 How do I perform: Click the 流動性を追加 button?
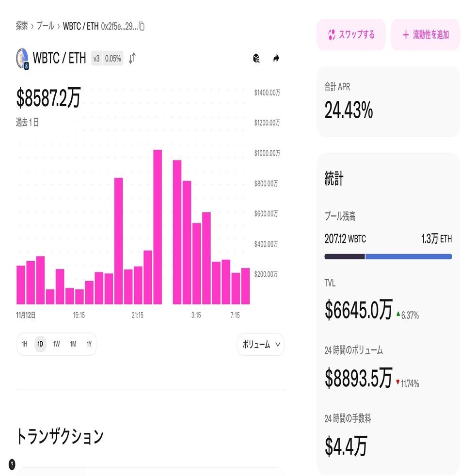(425, 34)
